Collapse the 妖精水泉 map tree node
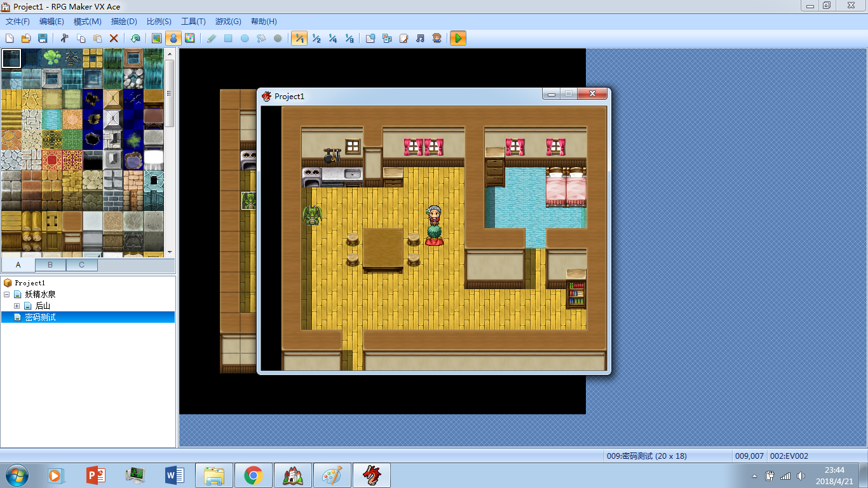The image size is (868, 488). pyautogui.click(x=6, y=294)
